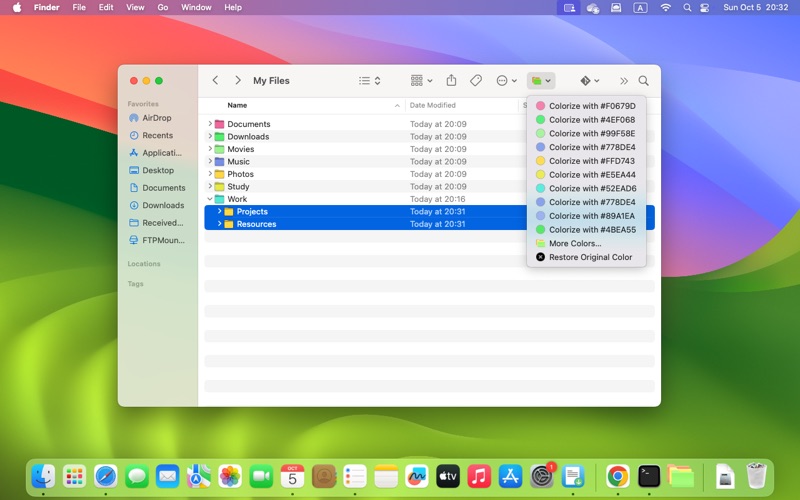Open the Go menu

coord(162,7)
